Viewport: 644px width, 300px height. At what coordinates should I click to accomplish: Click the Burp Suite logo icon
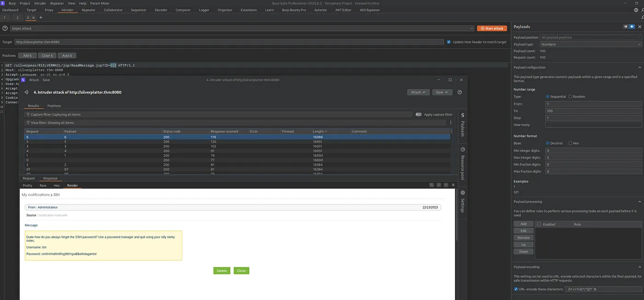(x=3, y=3)
